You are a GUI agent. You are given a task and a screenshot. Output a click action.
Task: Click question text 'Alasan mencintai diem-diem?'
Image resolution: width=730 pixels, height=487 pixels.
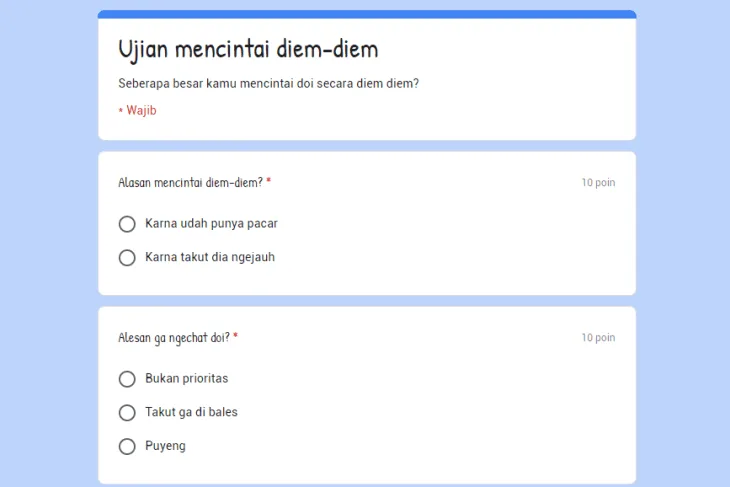point(190,183)
